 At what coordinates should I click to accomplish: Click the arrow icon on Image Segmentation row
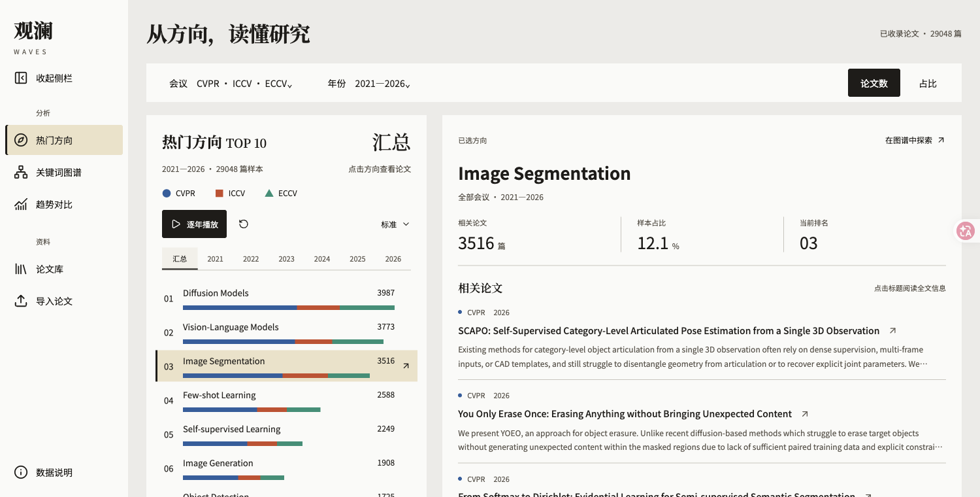[406, 366]
